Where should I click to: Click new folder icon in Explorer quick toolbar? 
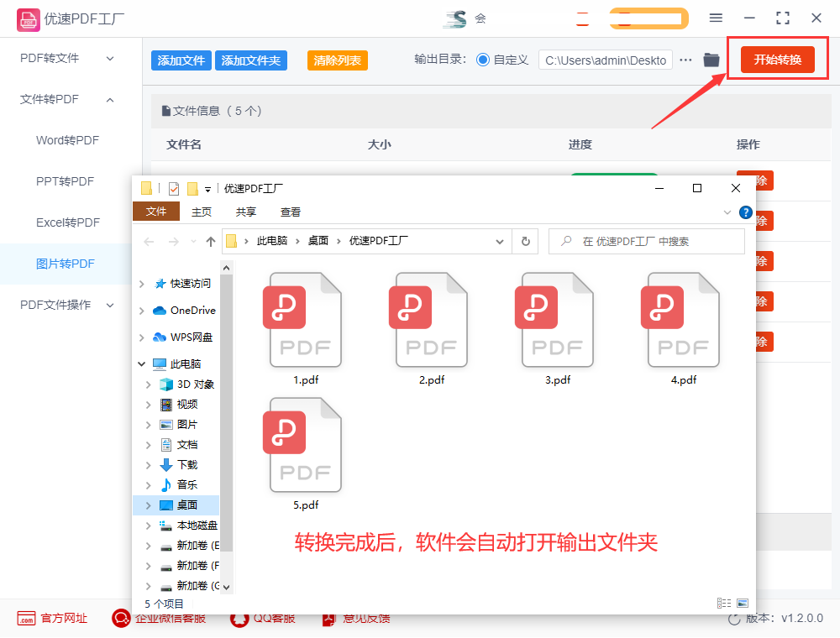pyautogui.click(x=192, y=188)
